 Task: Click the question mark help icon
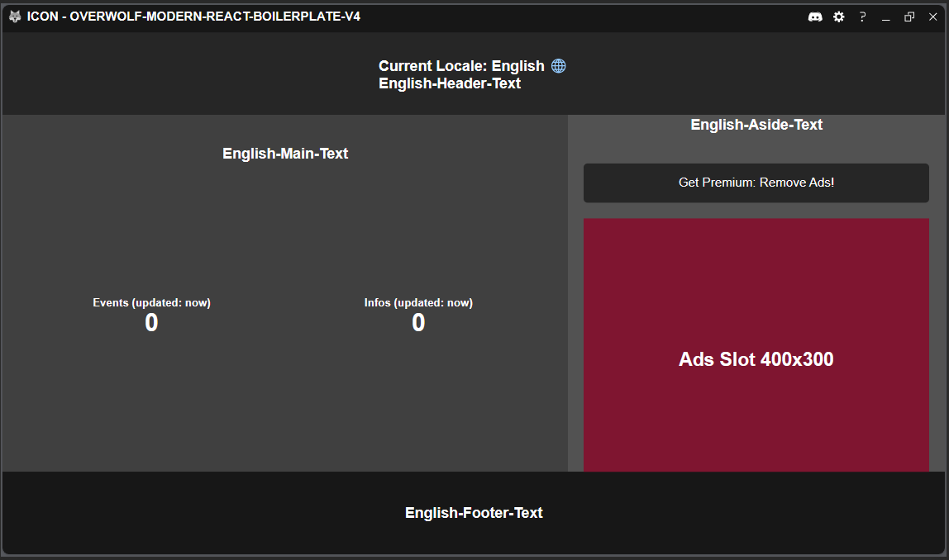click(862, 17)
